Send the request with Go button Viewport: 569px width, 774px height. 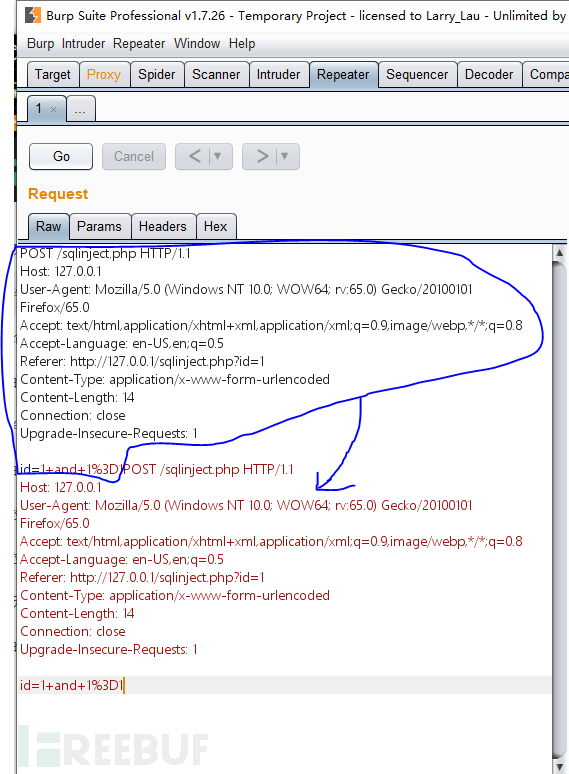tap(61, 156)
